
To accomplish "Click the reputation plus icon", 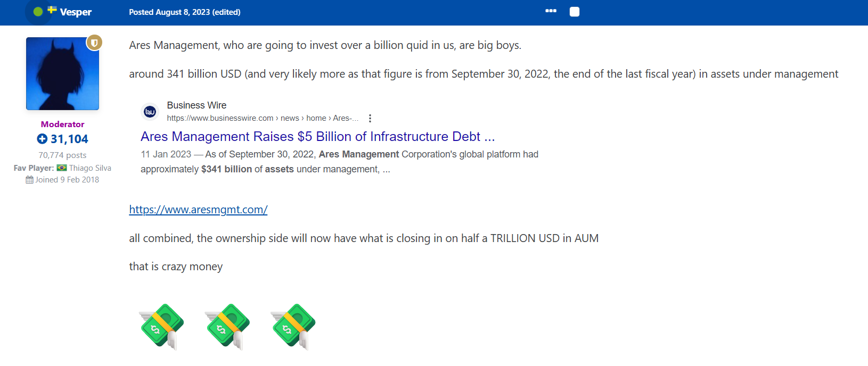I will 42,139.
